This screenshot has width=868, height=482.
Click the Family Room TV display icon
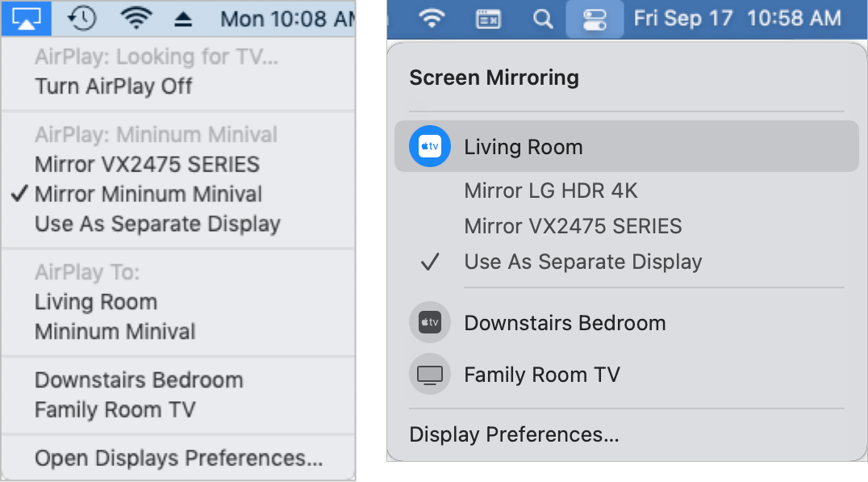click(430, 374)
